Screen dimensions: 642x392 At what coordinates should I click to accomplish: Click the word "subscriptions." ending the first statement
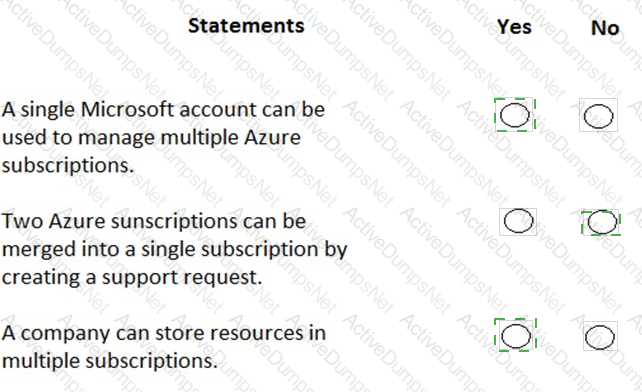pyautogui.click(x=68, y=166)
